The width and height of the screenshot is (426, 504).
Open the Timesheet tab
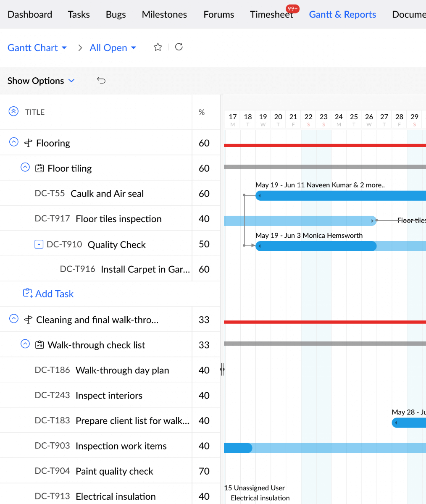(x=271, y=14)
